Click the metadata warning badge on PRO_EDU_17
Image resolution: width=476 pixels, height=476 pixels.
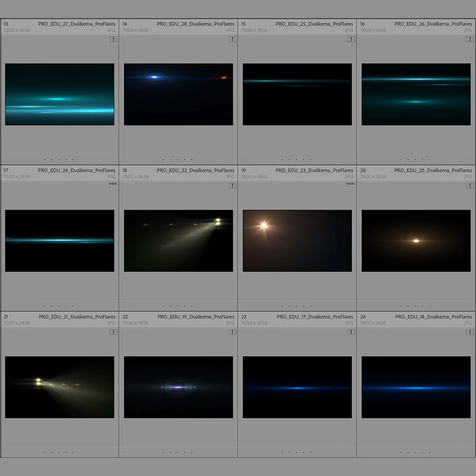[351, 332]
